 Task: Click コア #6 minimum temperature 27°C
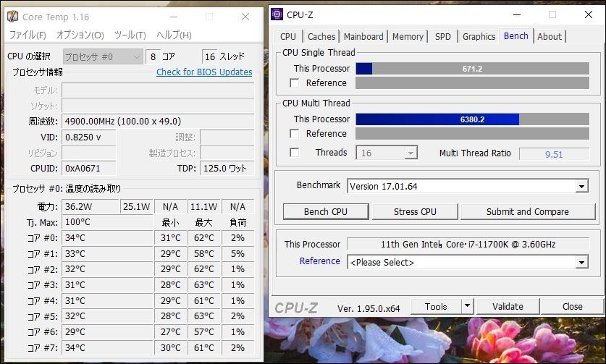coord(170,332)
